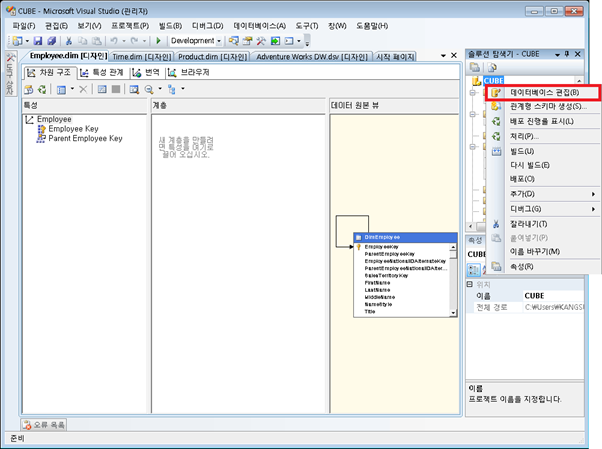Click the Undo arrow icon

click(x=114, y=41)
